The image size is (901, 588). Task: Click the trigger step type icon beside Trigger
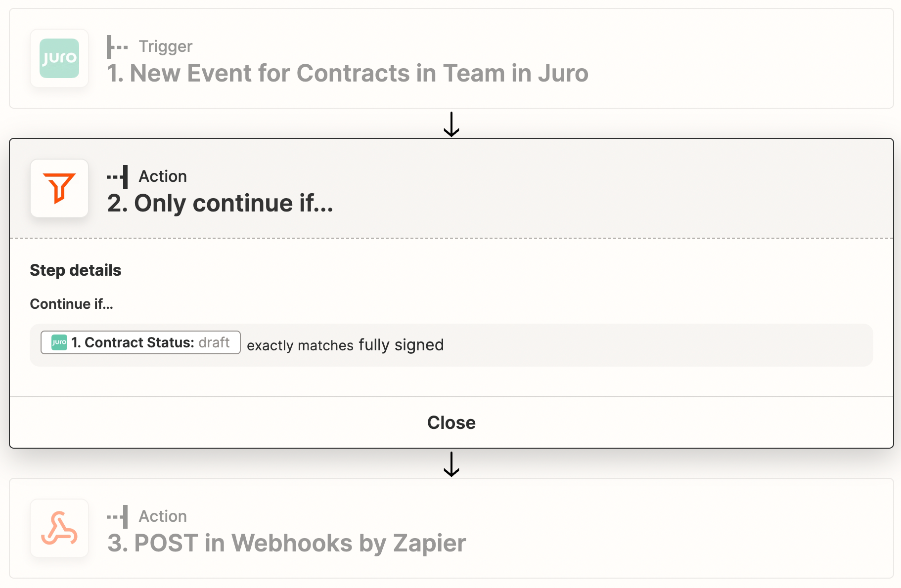tap(117, 47)
